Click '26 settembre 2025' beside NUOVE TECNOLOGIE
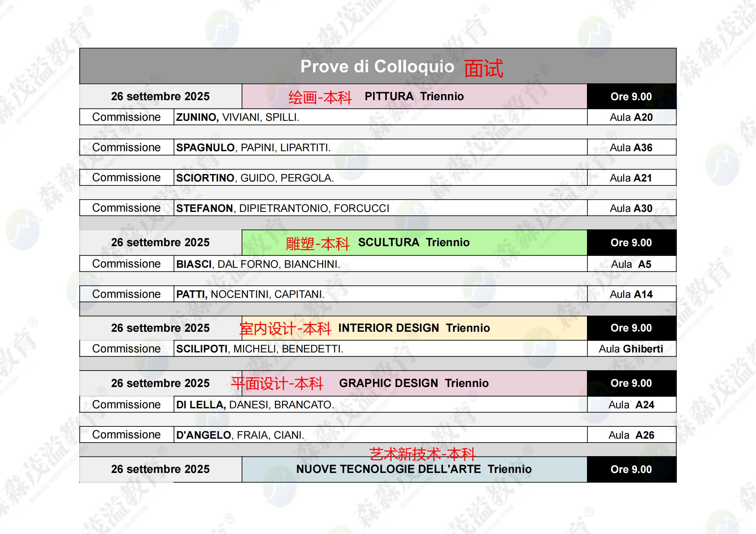Viewport: 756px width, 534px height. 160,469
